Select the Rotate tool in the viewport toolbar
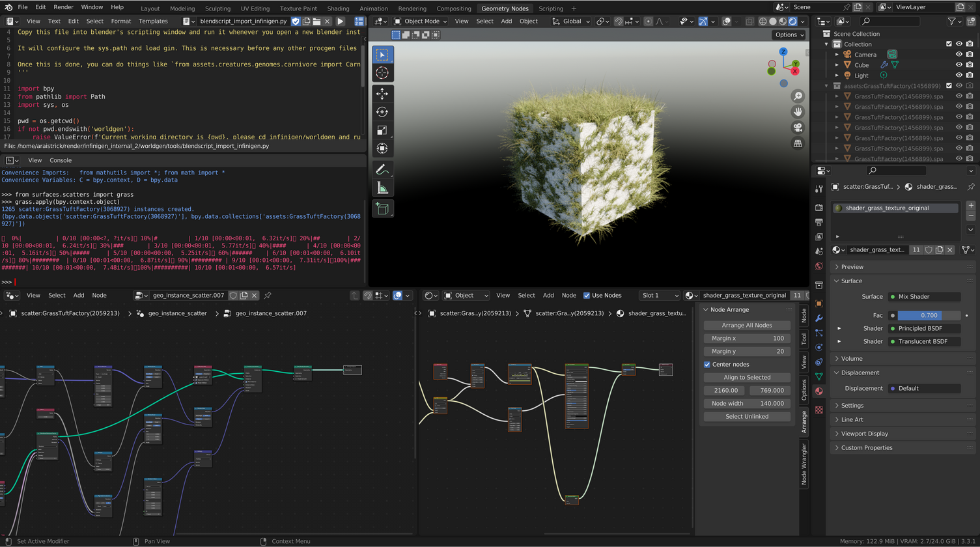The height and width of the screenshot is (547, 980). point(382,112)
